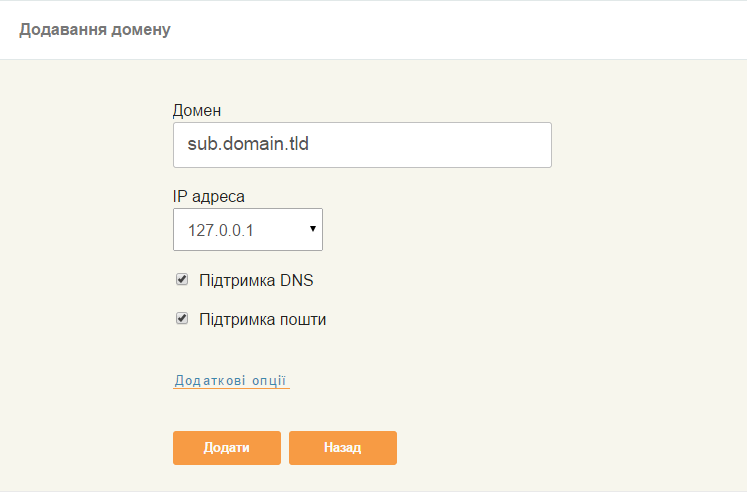Show advanced settings via Додаткові опції
The width and height of the screenshot is (747, 494).
coord(231,380)
